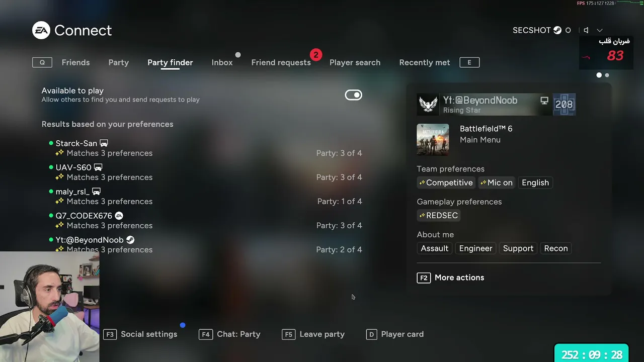Click the second page dot under heart-rate widget
Image resolution: width=644 pixels, height=362 pixels.
point(607,75)
